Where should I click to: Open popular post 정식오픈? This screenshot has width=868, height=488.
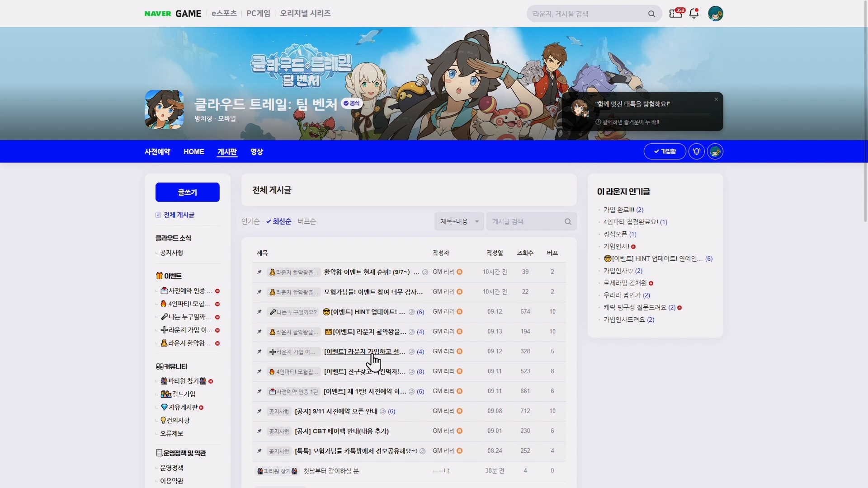615,235
